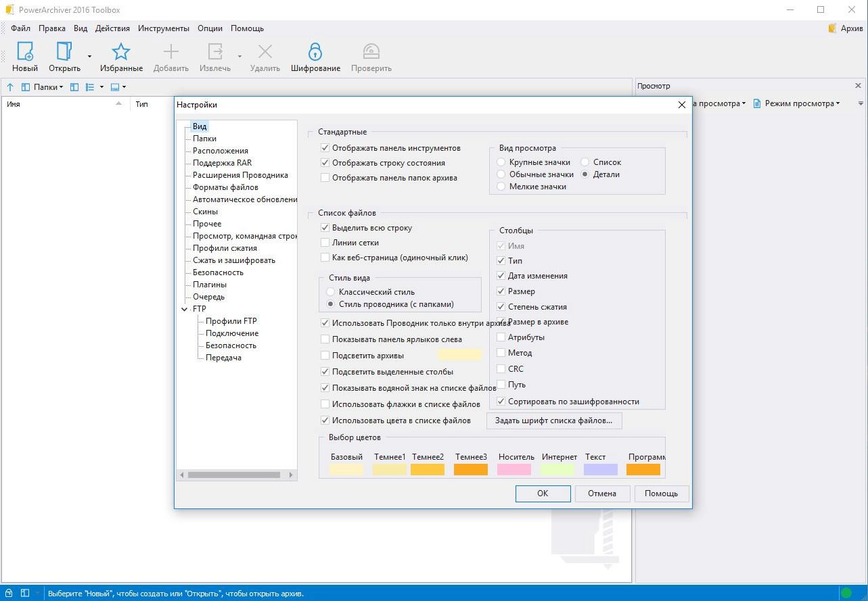Open the Файл menu
Screen dimensions: 868x601
20,28
